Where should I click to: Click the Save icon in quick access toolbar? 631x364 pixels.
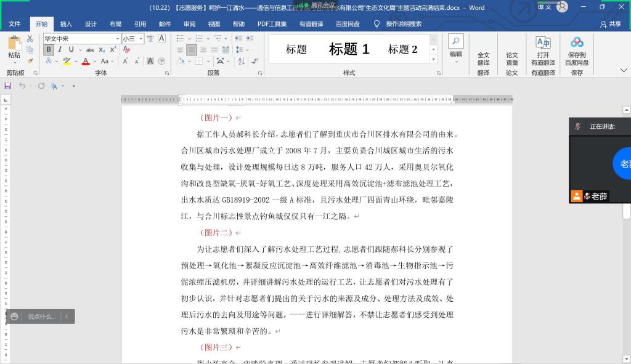click(x=8, y=86)
